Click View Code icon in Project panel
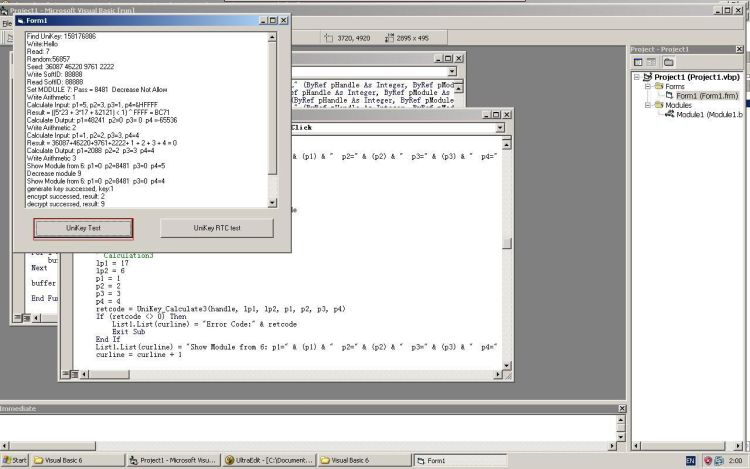The image size is (750, 469). click(638, 62)
